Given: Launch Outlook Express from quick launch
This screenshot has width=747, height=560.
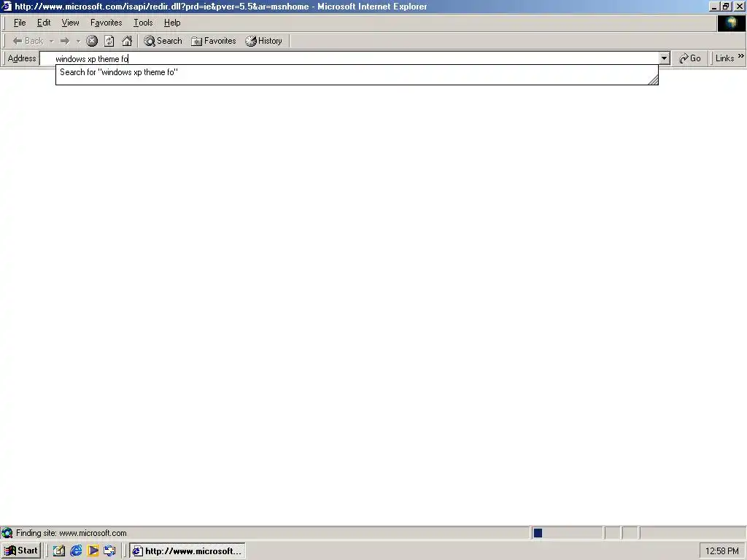Looking at the screenshot, I should click(109, 551).
